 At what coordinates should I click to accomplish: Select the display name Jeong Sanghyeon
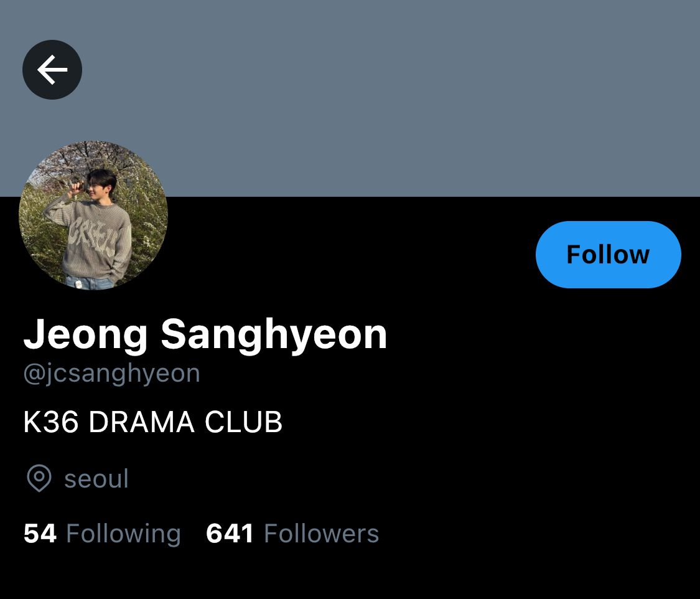pyautogui.click(x=205, y=335)
